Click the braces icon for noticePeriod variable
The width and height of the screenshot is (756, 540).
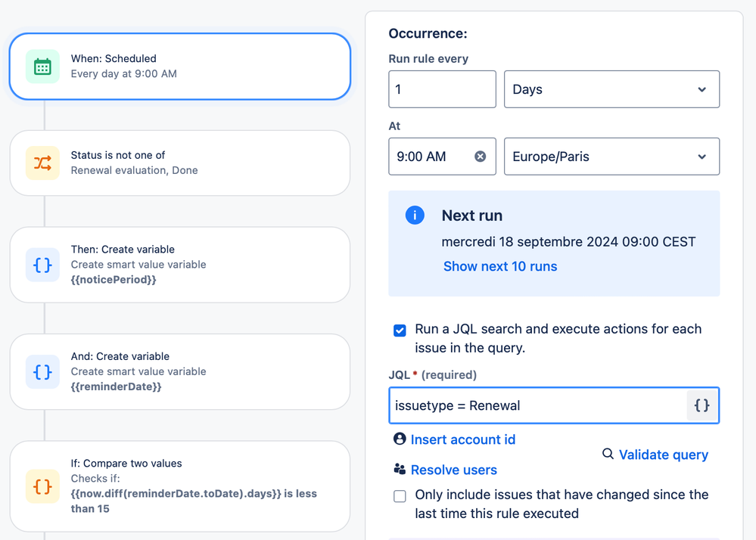coord(42,265)
